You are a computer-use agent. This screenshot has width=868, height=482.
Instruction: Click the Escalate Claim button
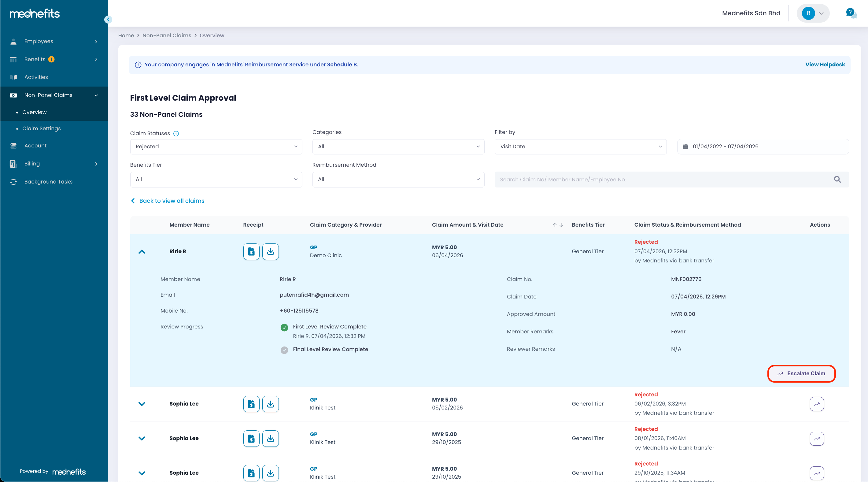(801, 373)
